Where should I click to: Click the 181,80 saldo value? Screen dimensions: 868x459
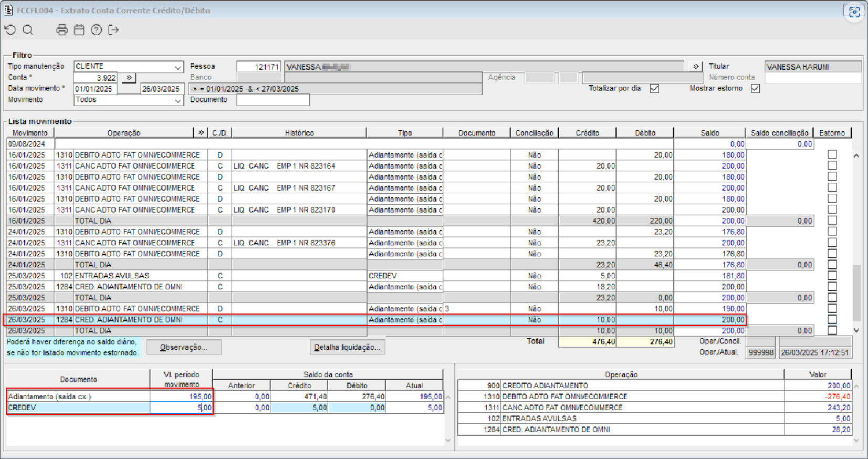tap(733, 276)
